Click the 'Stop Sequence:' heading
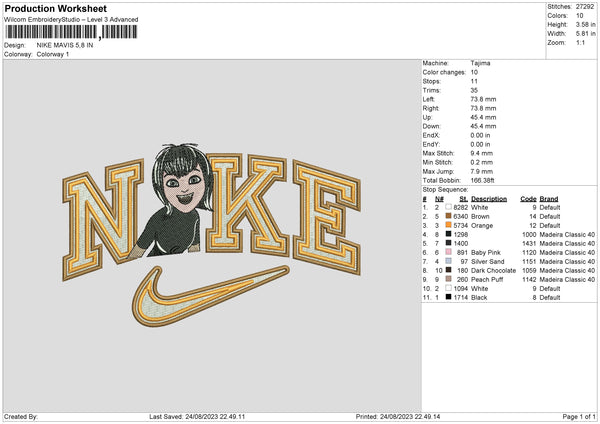 coord(445,190)
